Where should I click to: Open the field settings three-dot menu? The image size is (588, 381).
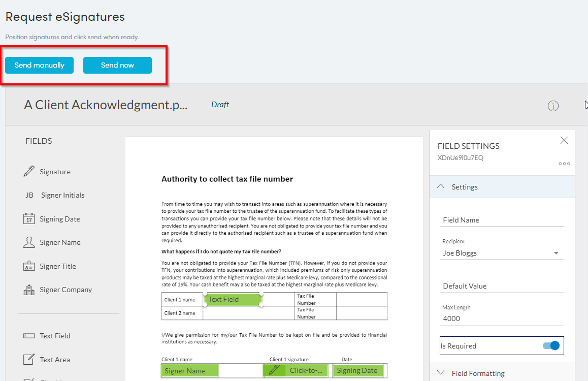click(x=564, y=164)
